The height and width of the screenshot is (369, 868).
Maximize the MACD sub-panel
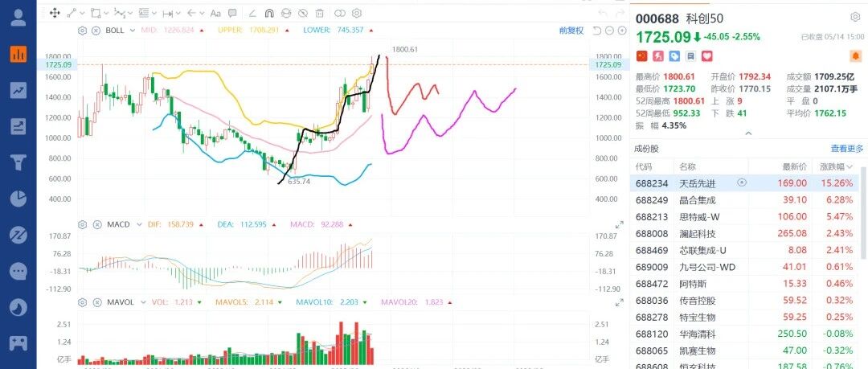click(x=620, y=225)
